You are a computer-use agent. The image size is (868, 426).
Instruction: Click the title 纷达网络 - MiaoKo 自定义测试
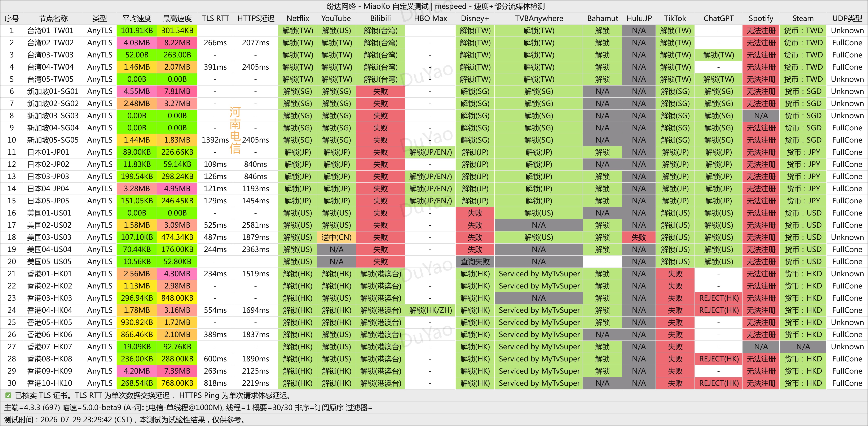(377, 6)
